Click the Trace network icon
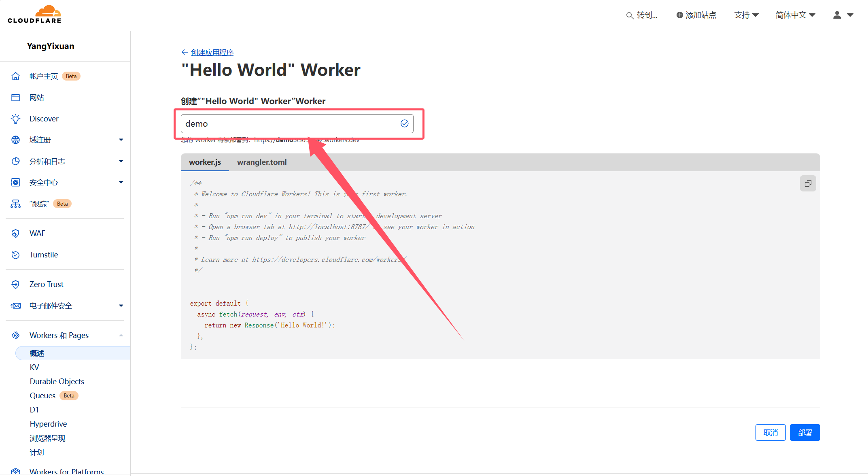The image size is (868, 476). coord(15,204)
